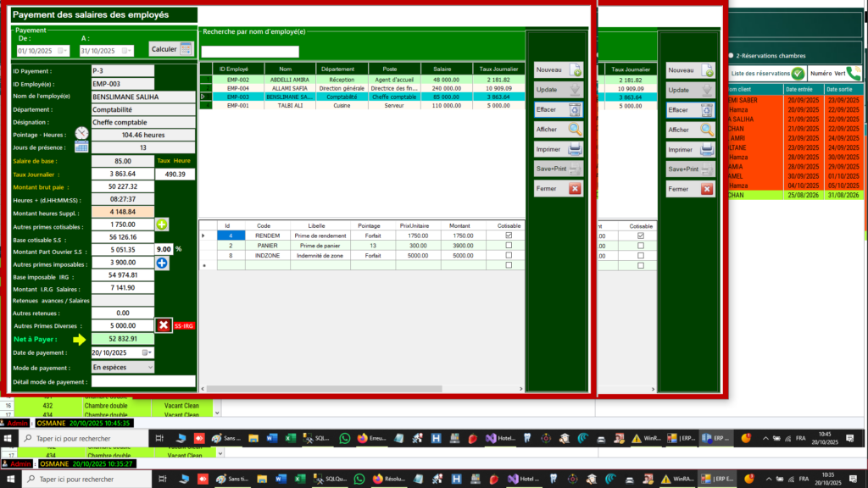Click the green plus icon beside Autres primes cotisables
Image resolution: width=868 pixels, height=488 pixels.
(x=162, y=225)
